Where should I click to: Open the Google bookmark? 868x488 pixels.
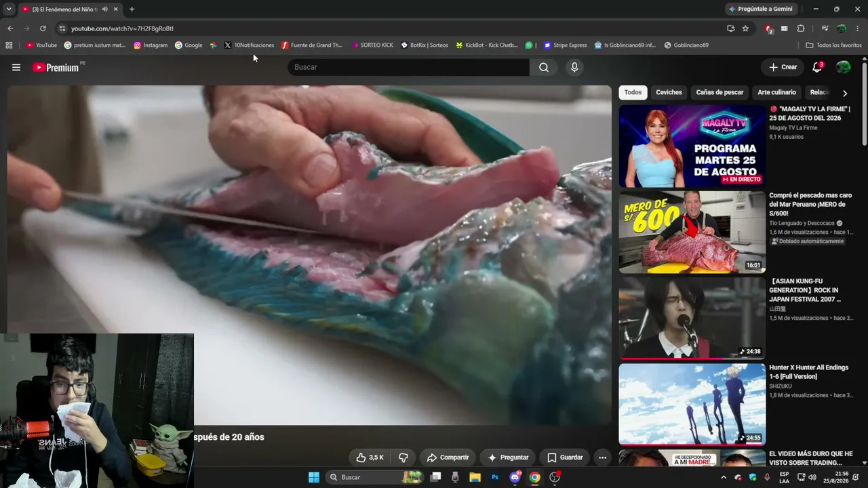pyautogui.click(x=189, y=45)
